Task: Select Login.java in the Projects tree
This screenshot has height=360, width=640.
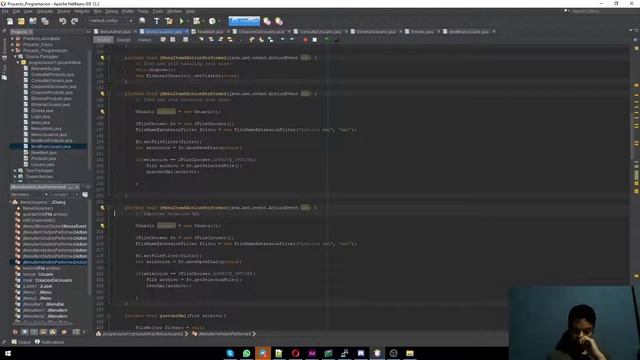Action: (41, 116)
